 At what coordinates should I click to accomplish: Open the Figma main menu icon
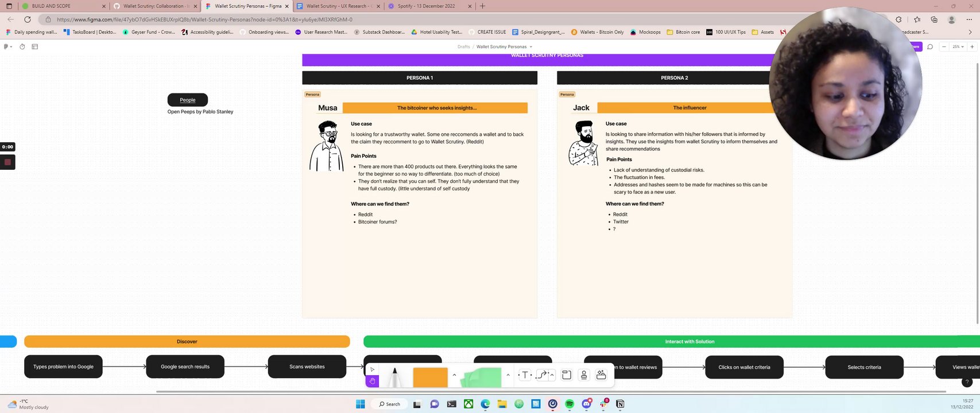[8, 46]
